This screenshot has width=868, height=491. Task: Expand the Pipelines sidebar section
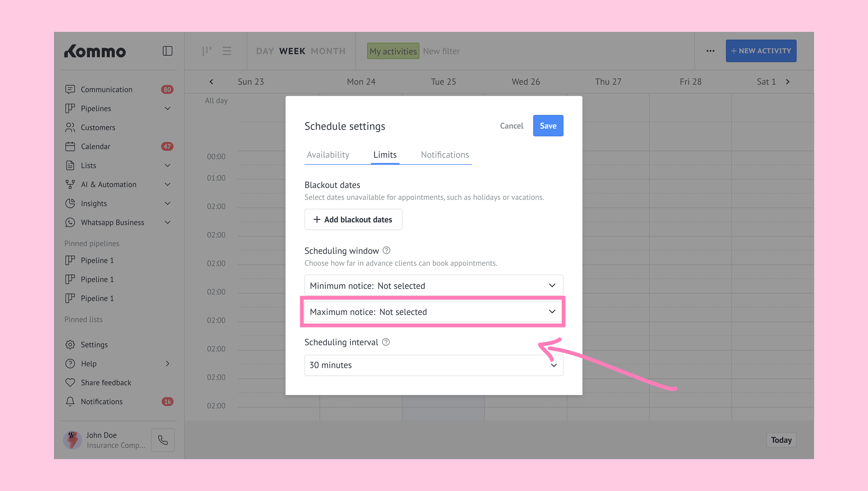point(168,109)
